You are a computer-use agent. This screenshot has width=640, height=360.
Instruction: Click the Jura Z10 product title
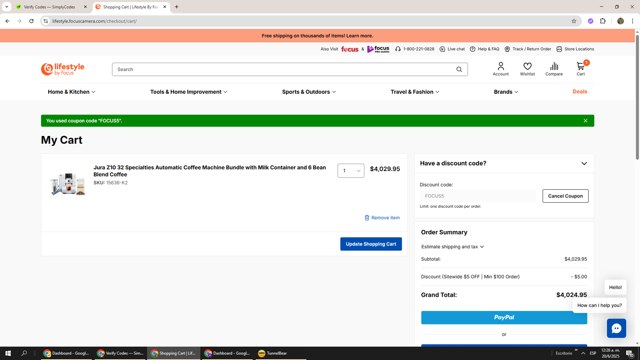click(210, 171)
